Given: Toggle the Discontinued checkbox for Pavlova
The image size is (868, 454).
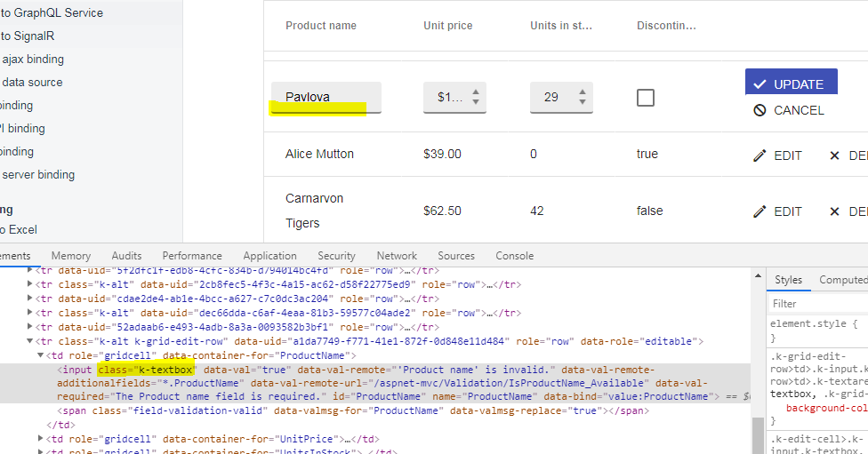Looking at the screenshot, I should (646, 98).
